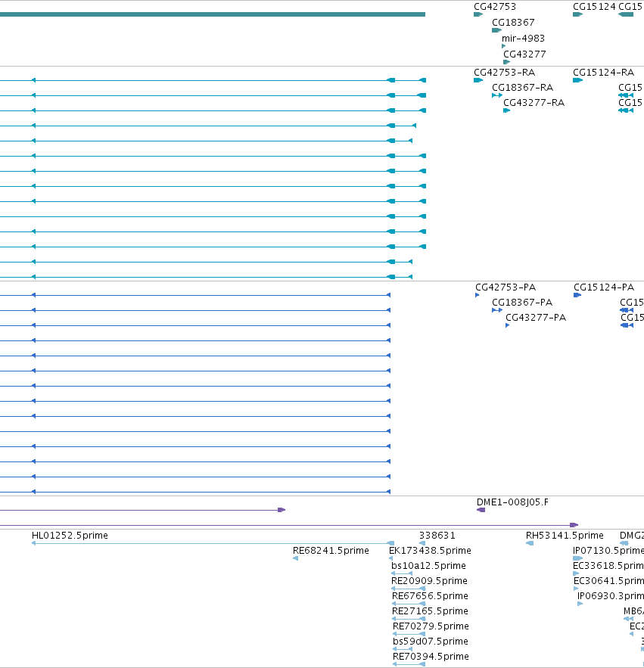Click the purple glyph under DME1-008J05.F
The height and width of the screenshot is (668, 644).
[481, 510]
